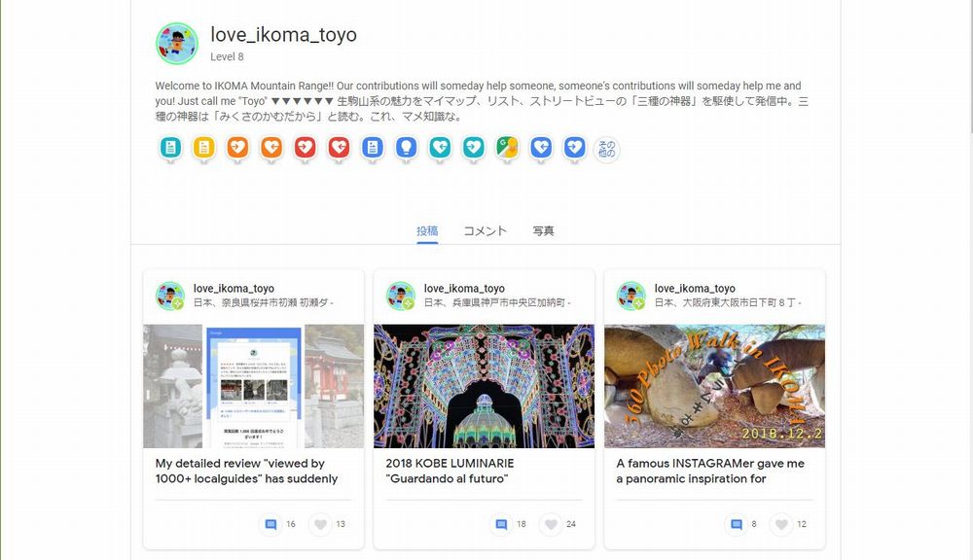Open love_ikoma_toyo name on 兵庫県 post card
The image size is (973, 560).
pyautogui.click(x=464, y=289)
